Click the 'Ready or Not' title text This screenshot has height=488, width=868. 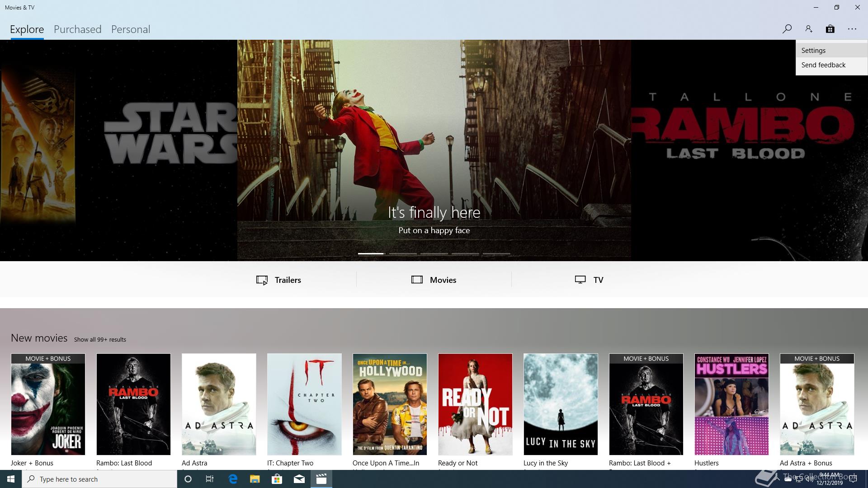(x=458, y=463)
